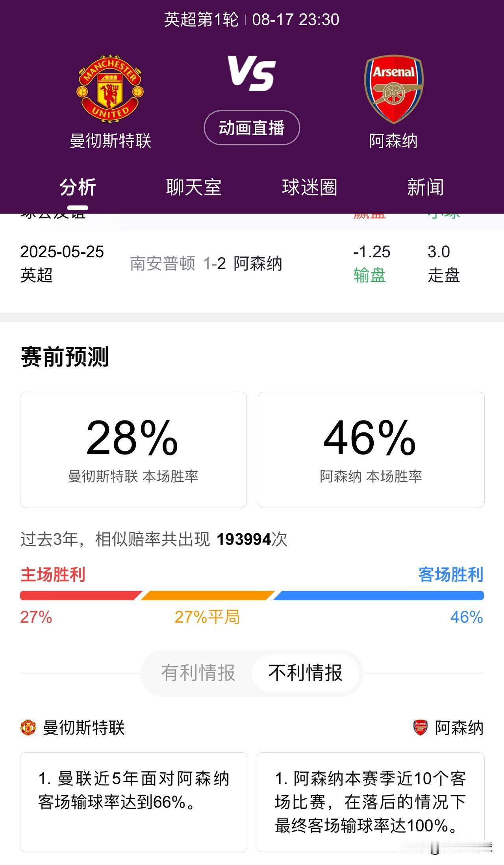
Task: Tap the Arsenal crest in header
Action: [394, 89]
